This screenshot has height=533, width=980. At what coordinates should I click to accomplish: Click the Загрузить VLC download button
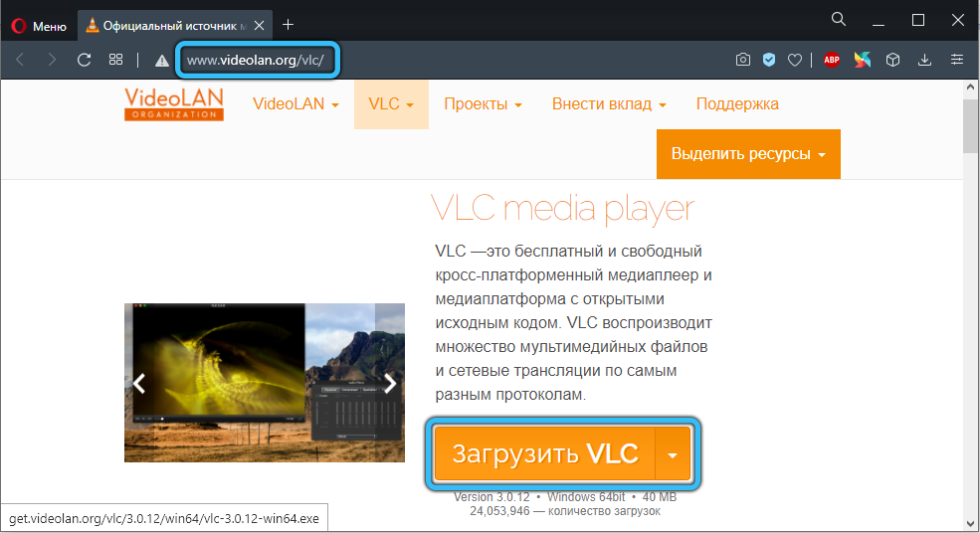(x=545, y=454)
